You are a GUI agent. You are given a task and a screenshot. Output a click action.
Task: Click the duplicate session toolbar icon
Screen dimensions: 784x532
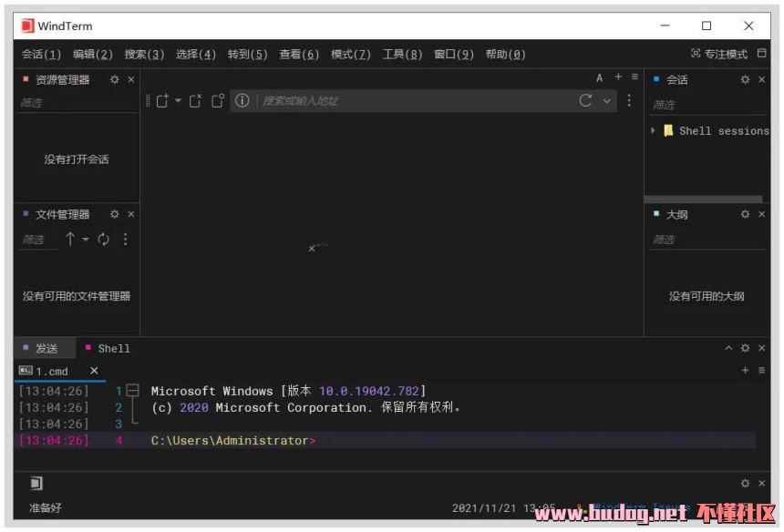218,101
